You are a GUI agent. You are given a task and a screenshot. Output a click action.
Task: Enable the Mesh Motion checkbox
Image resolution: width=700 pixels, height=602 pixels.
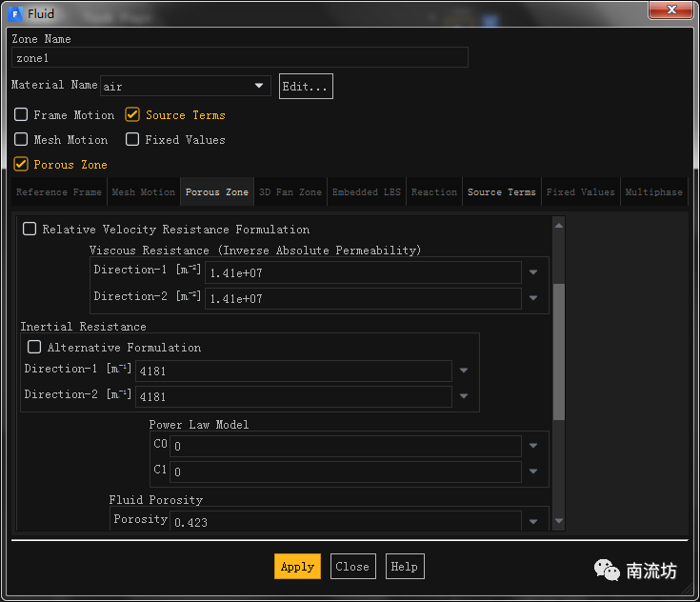pyautogui.click(x=21, y=140)
